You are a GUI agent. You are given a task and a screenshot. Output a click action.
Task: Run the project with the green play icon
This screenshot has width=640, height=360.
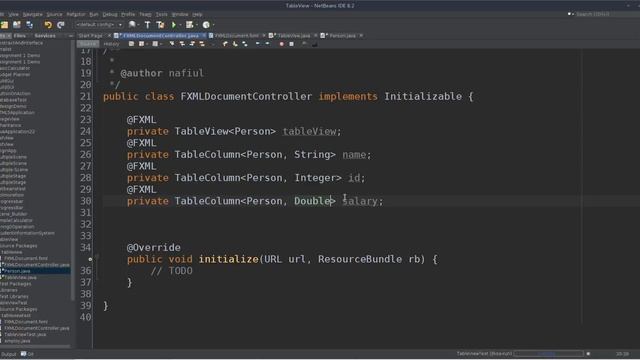[173, 25]
